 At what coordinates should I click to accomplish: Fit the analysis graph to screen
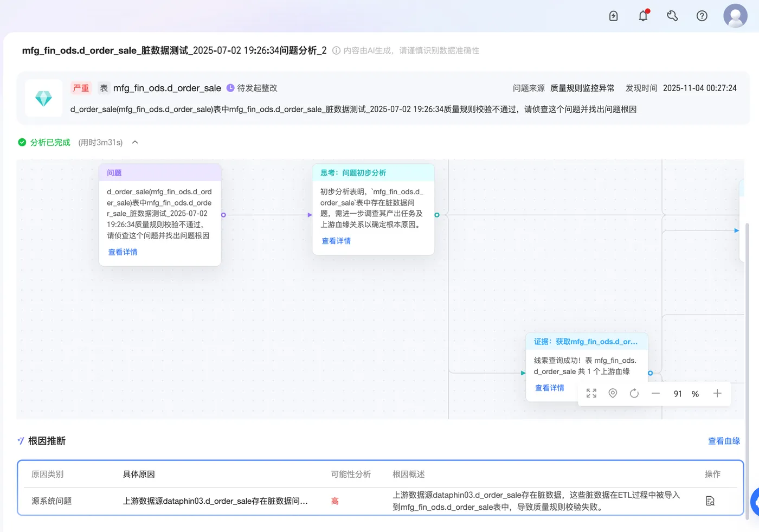pos(591,393)
